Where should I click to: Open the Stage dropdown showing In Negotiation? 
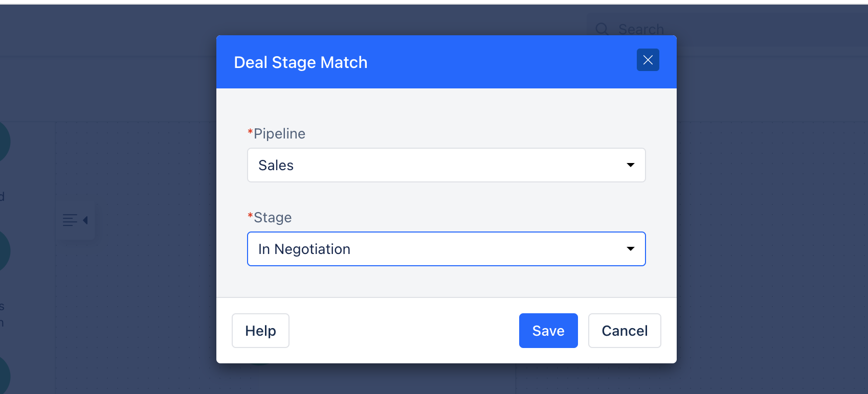click(x=446, y=249)
